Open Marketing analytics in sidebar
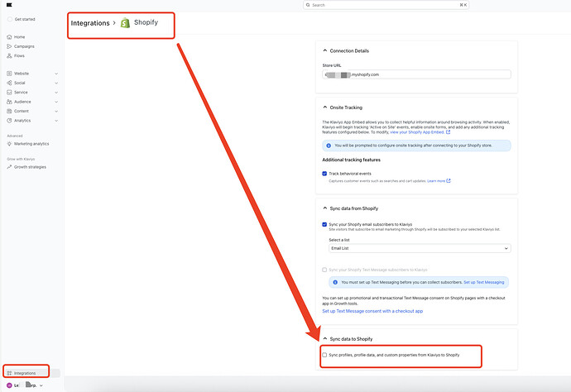The width and height of the screenshot is (571, 392). [x=31, y=144]
